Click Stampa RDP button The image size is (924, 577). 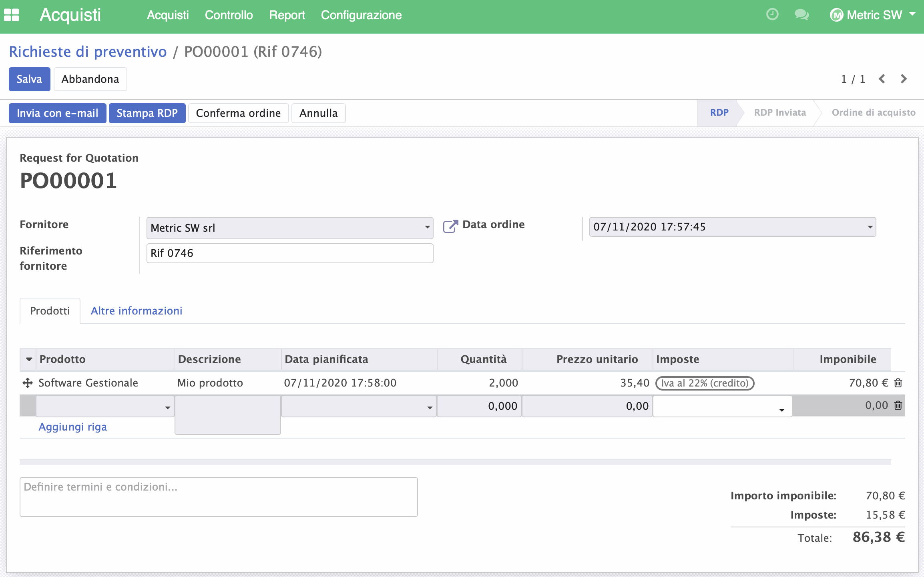[x=147, y=113]
